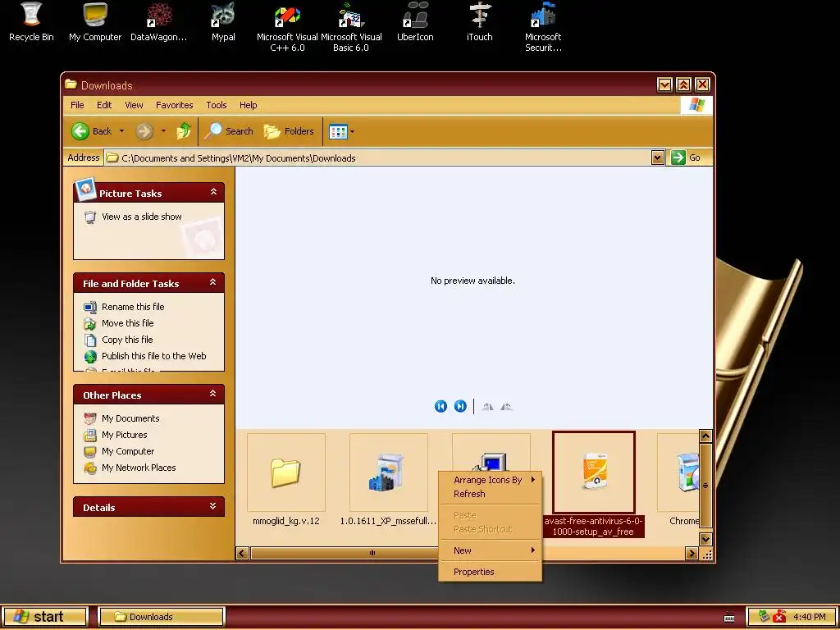The height and width of the screenshot is (630, 840).
Task: Open the Tools menu
Action: coord(217,105)
